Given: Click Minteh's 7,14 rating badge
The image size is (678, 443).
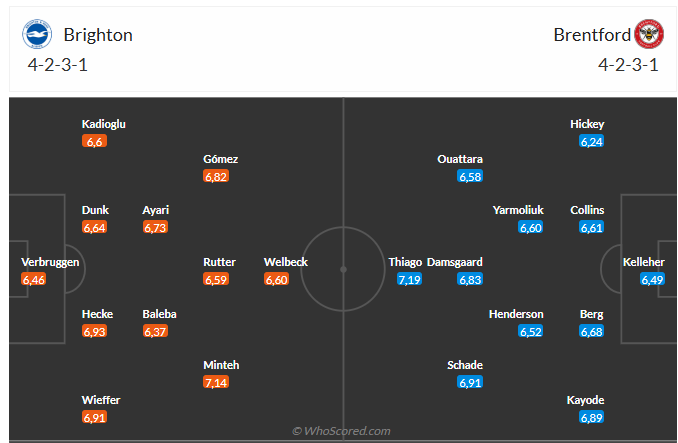Looking at the screenshot, I should (217, 383).
